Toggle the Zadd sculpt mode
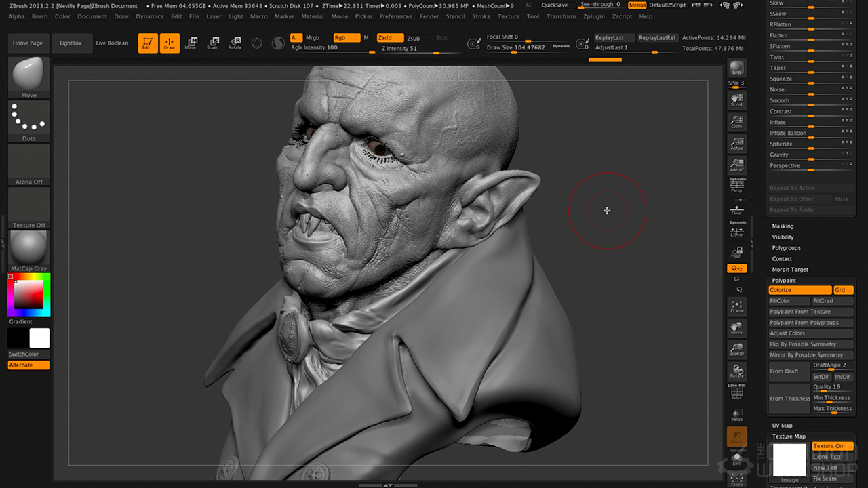 point(389,38)
